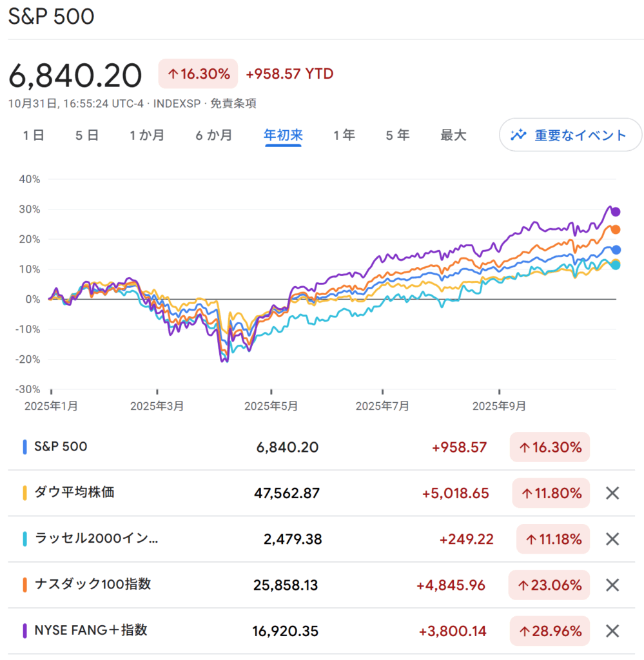Switch to the 5日 range tab
Viewport: 644px width, 660px height.
(x=87, y=135)
